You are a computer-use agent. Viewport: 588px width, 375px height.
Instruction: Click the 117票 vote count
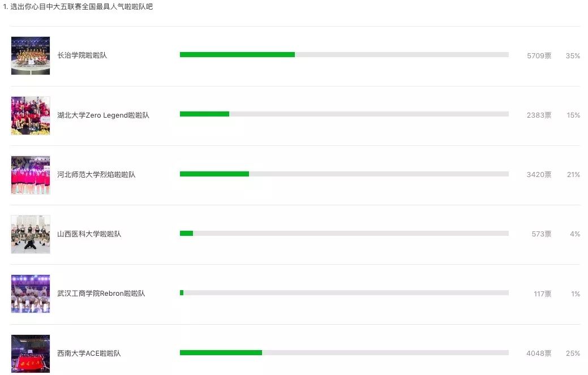pos(542,294)
